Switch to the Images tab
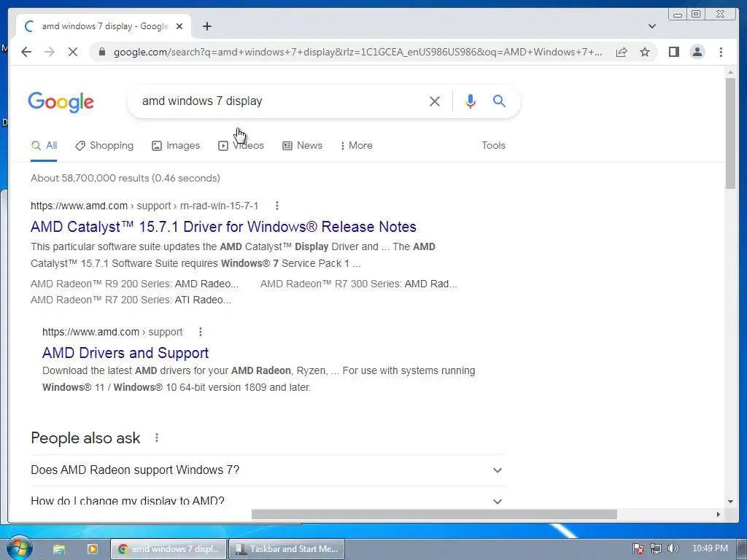Screen dimensions: 747x560 [176, 146]
